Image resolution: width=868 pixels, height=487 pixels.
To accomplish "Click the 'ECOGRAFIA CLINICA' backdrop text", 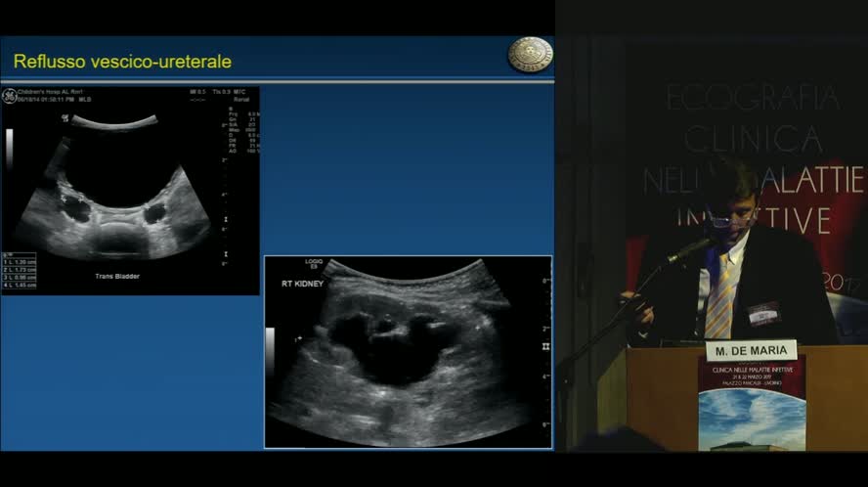I will (x=751, y=117).
